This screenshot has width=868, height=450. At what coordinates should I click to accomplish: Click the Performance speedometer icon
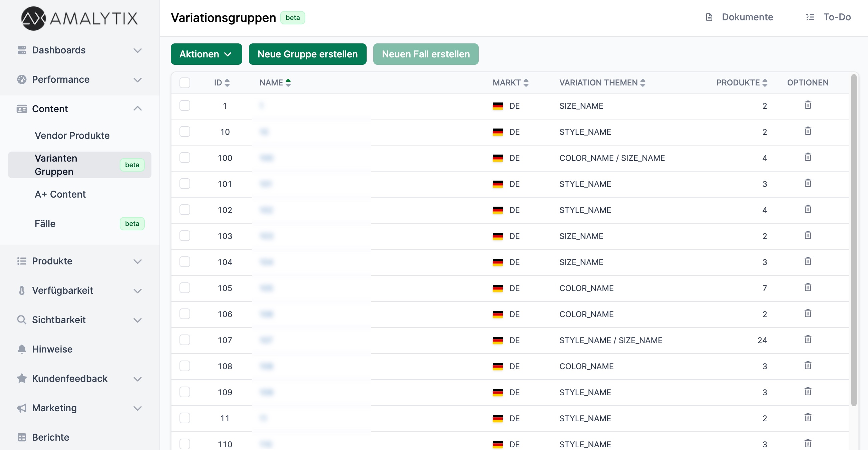pyautogui.click(x=21, y=79)
